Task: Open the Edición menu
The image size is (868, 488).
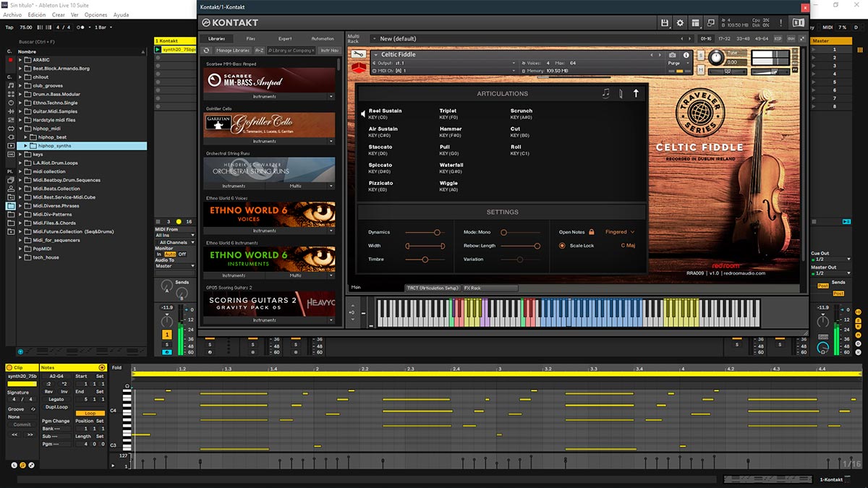Action: click(x=36, y=14)
